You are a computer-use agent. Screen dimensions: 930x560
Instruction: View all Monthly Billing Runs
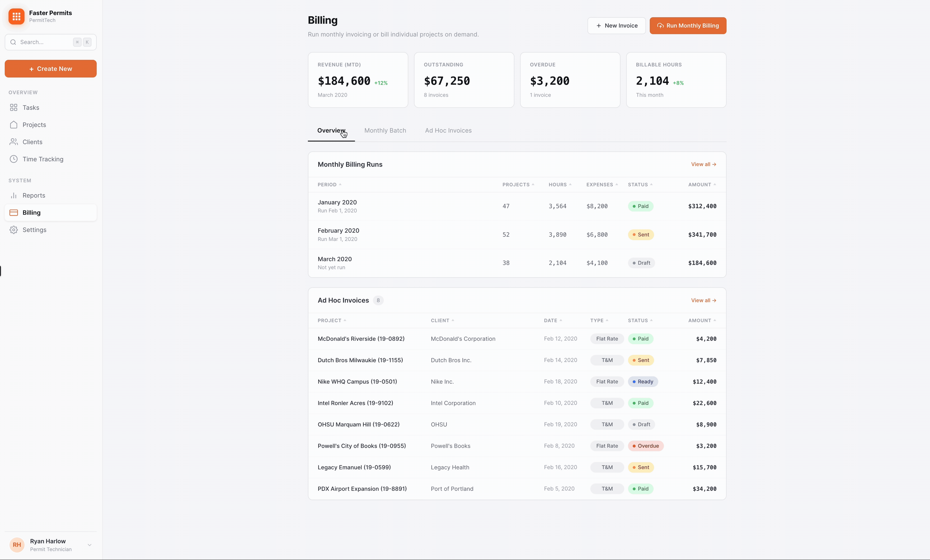tap(703, 164)
